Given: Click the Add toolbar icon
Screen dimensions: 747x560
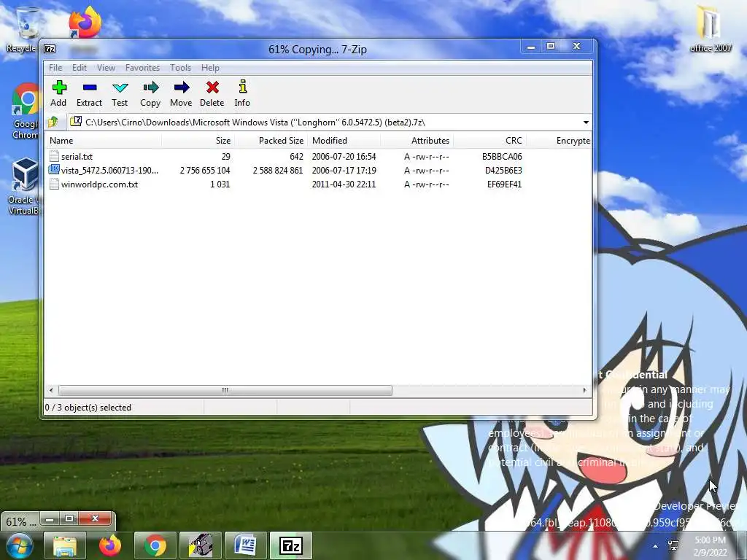Looking at the screenshot, I should click(x=59, y=87).
